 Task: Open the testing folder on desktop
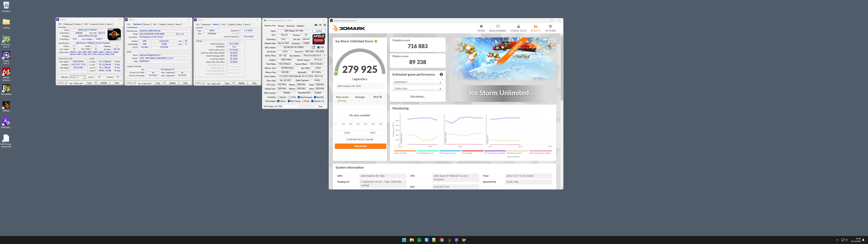(6, 23)
